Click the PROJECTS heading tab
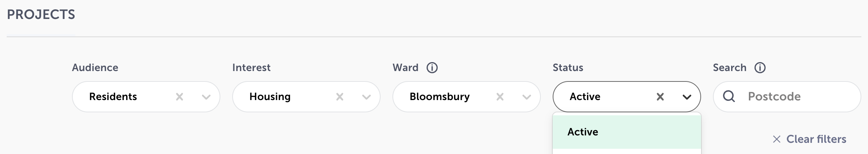 coord(41,15)
